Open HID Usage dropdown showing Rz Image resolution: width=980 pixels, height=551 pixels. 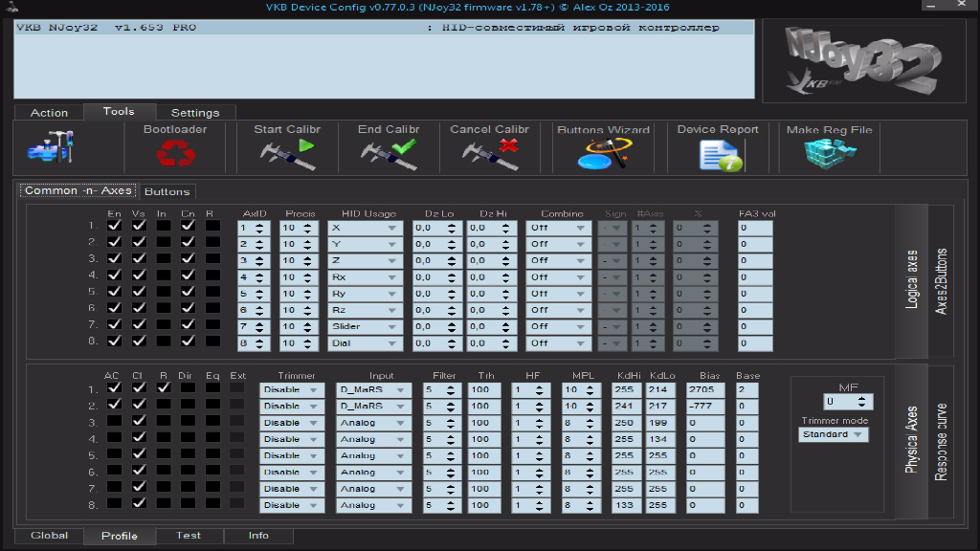coord(365,310)
